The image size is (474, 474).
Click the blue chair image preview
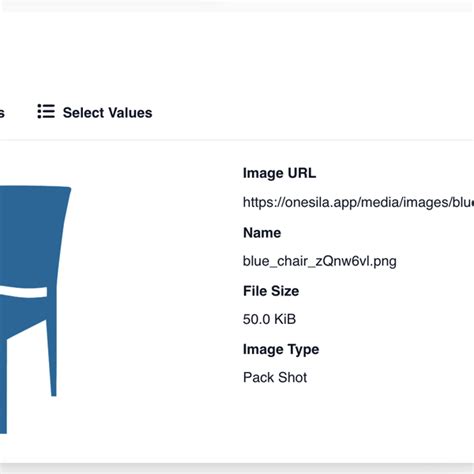[35, 309]
